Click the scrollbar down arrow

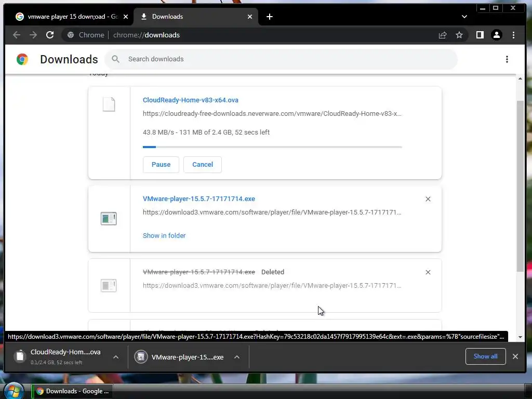click(x=520, y=337)
